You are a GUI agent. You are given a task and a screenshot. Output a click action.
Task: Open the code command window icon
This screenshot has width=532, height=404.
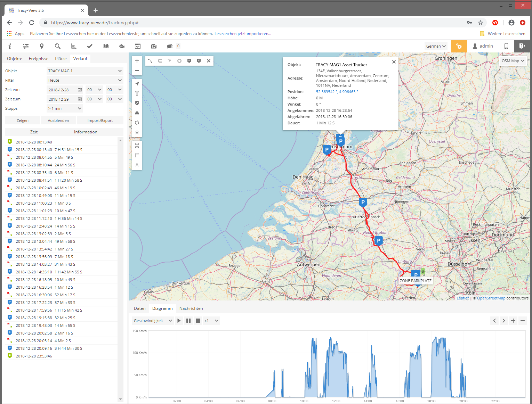[x=138, y=46]
